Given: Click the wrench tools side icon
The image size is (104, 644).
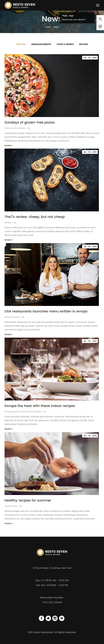Looking at the screenshot, I should coord(100,19).
